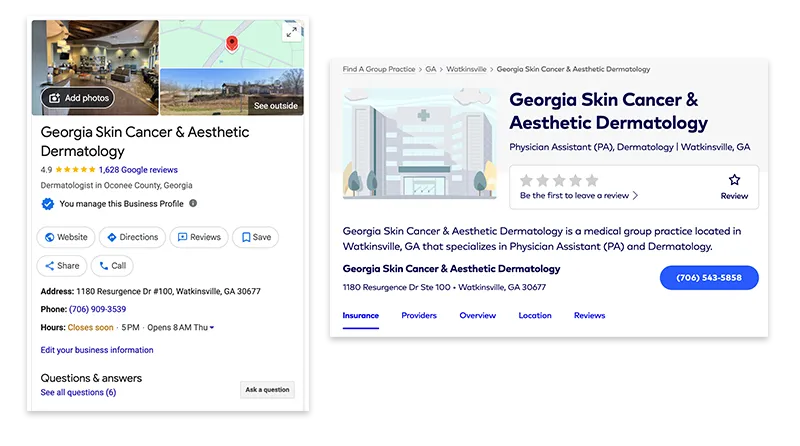The image size is (800, 446).
Task: Click the Review star outline icon
Action: [734, 180]
